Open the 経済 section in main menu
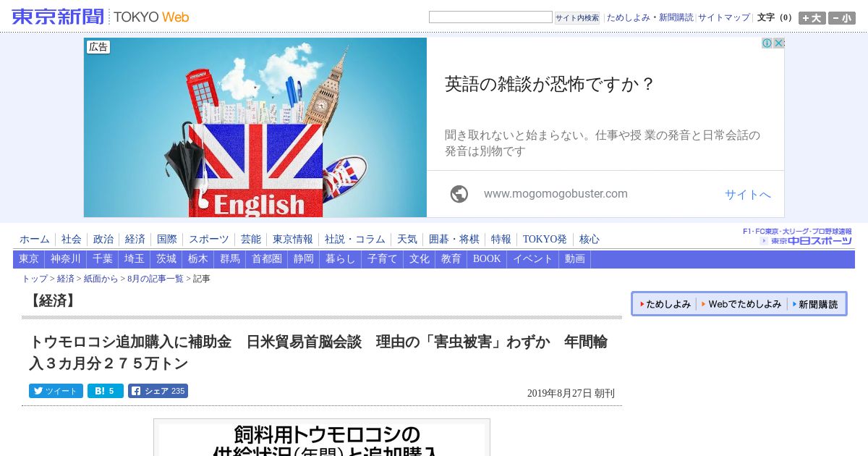 pos(135,240)
